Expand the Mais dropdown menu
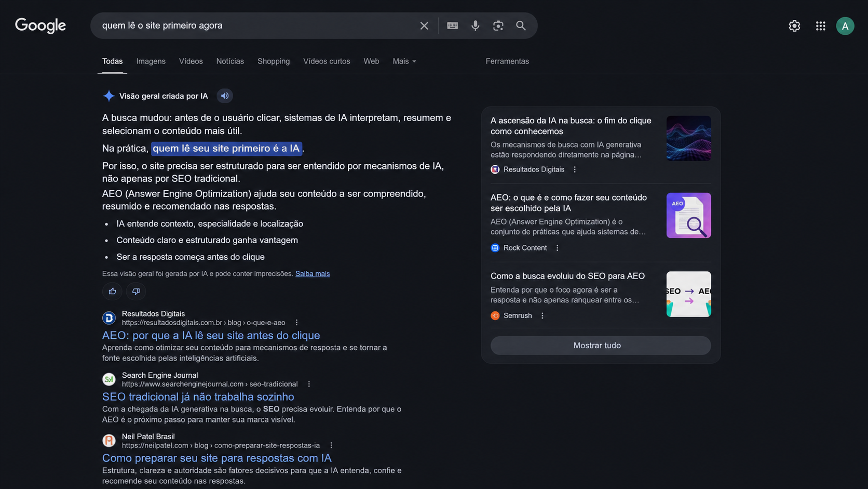This screenshot has width=868, height=489. (x=404, y=61)
